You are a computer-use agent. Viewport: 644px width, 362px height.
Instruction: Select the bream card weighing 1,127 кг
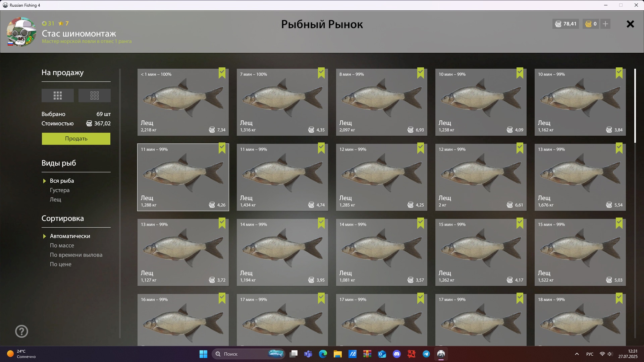(183, 252)
